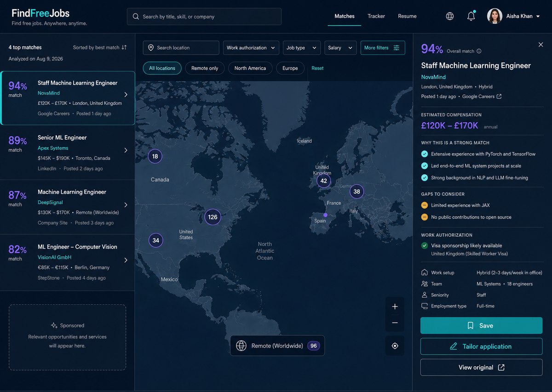Open the Apex Systems company link
The height and width of the screenshot is (392, 552).
click(53, 148)
